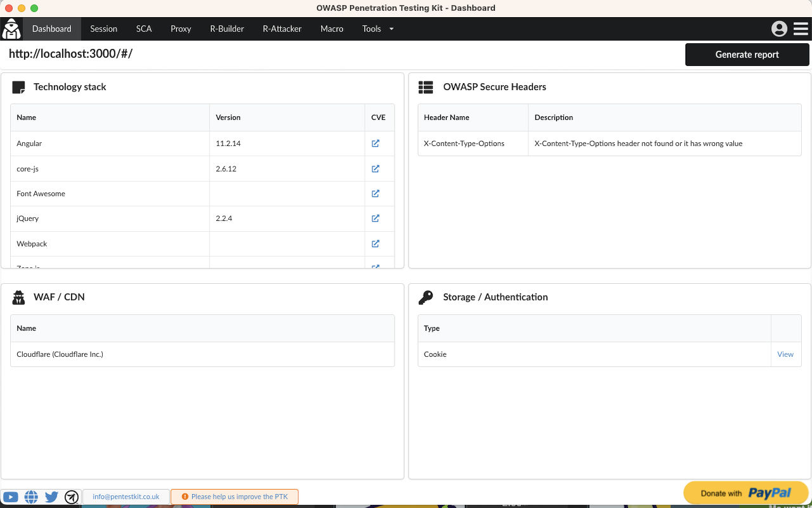Open the CVE link for jQuery

click(376, 218)
